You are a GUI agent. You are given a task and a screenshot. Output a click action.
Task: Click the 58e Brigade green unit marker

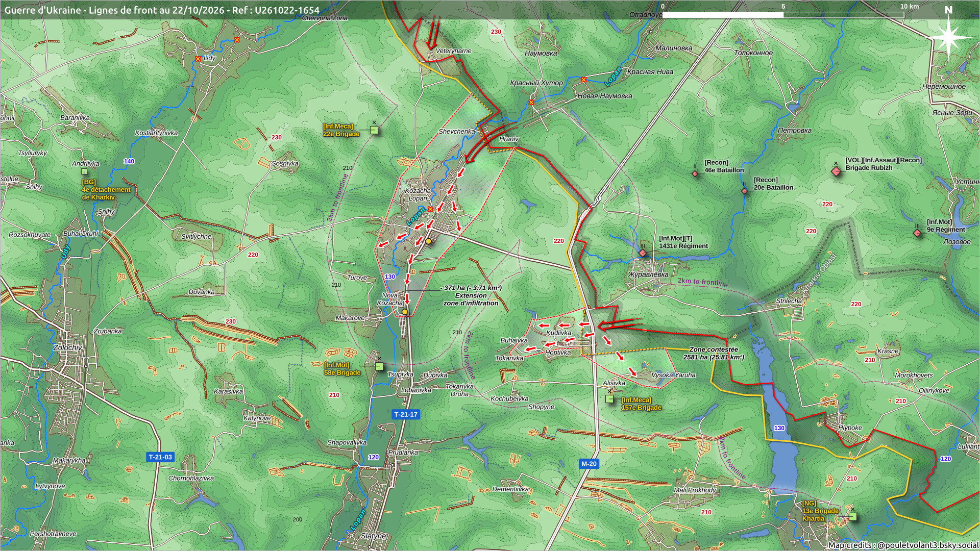tap(379, 366)
